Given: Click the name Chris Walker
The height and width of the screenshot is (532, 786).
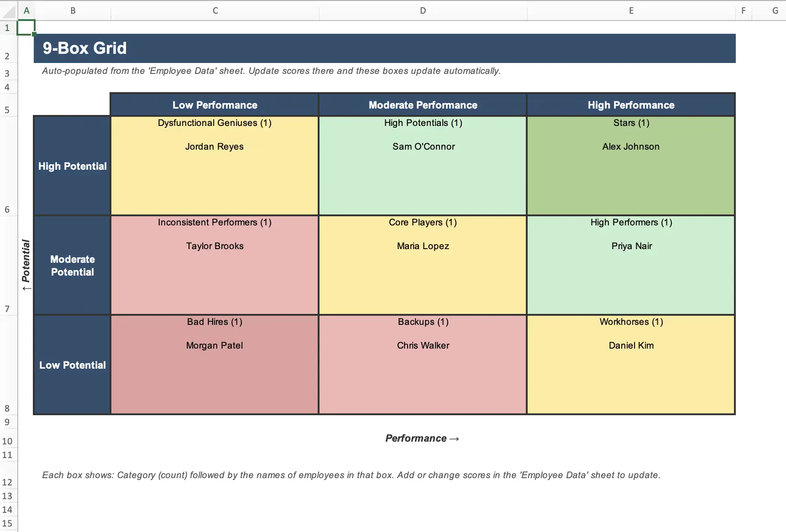Looking at the screenshot, I should pos(423,345).
